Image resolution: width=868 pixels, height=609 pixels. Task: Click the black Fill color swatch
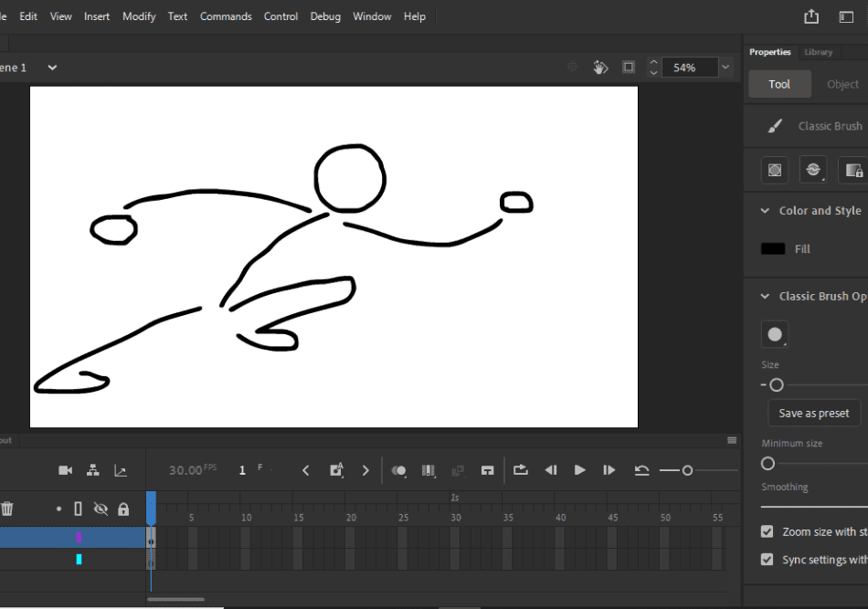tap(773, 249)
